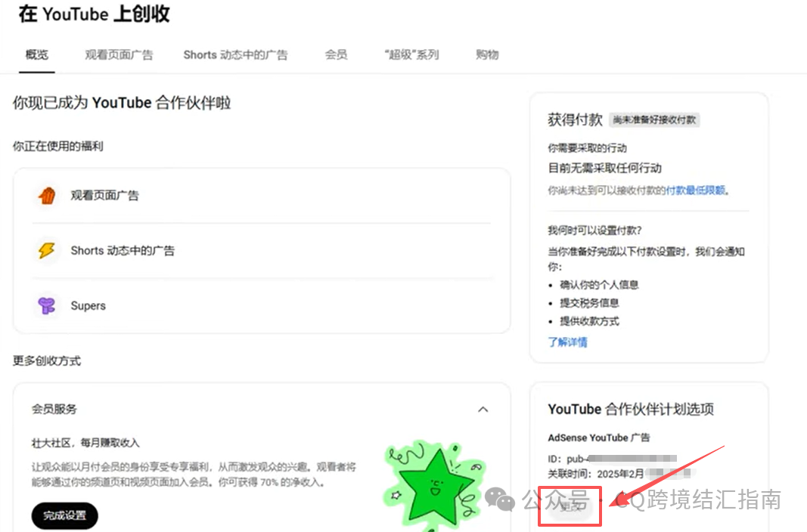
Task: Select the "超级"系列 tab
Action: [411, 54]
